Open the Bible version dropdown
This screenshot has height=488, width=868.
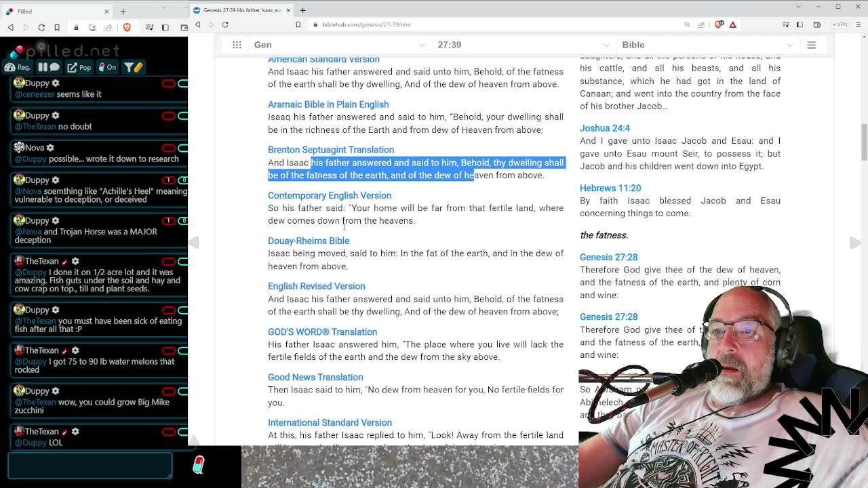[707, 45]
